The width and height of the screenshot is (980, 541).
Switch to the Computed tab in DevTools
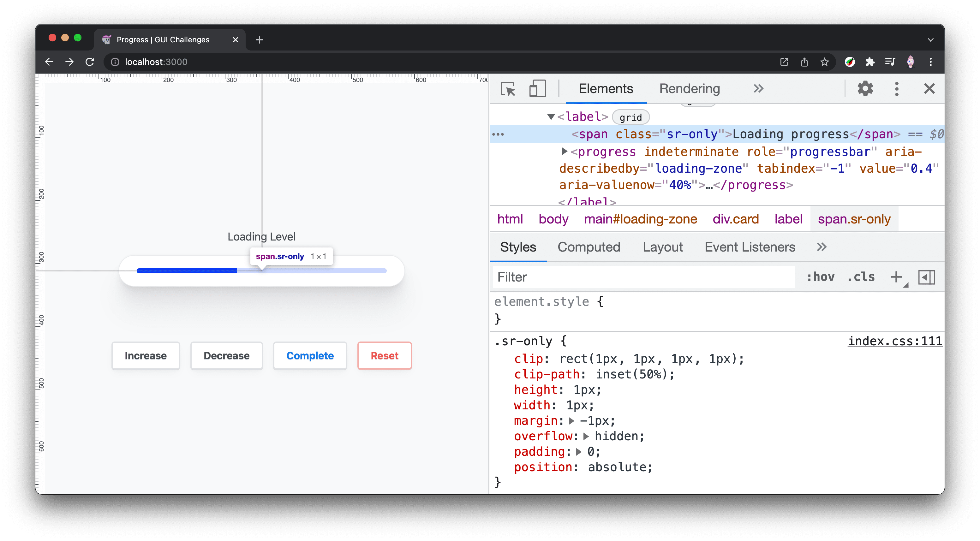[x=589, y=247]
